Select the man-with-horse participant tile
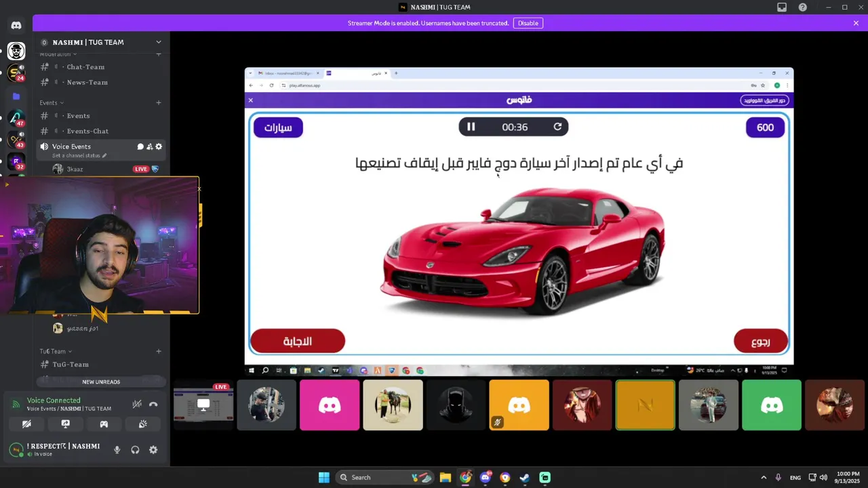The image size is (868, 488). point(393,405)
